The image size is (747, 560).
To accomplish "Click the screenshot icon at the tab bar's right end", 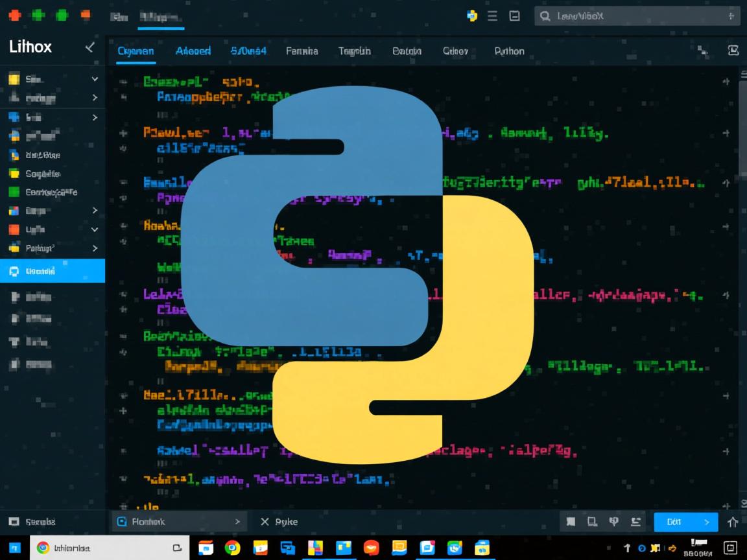I will click(x=733, y=49).
